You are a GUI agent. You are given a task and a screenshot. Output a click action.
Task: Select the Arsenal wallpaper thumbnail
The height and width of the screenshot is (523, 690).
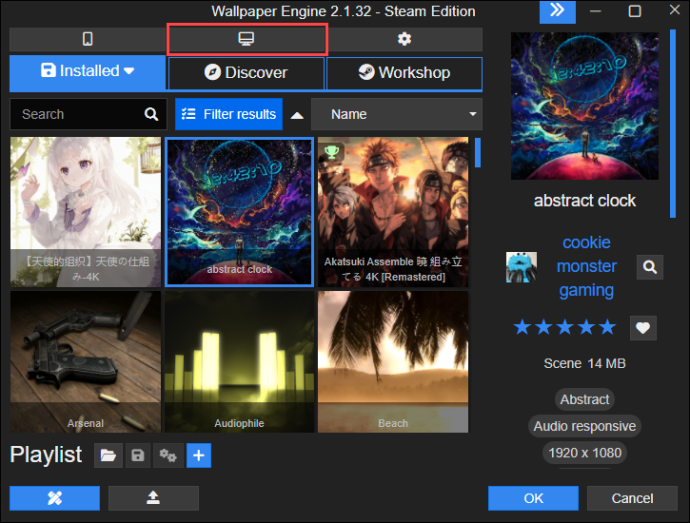pyautogui.click(x=86, y=361)
